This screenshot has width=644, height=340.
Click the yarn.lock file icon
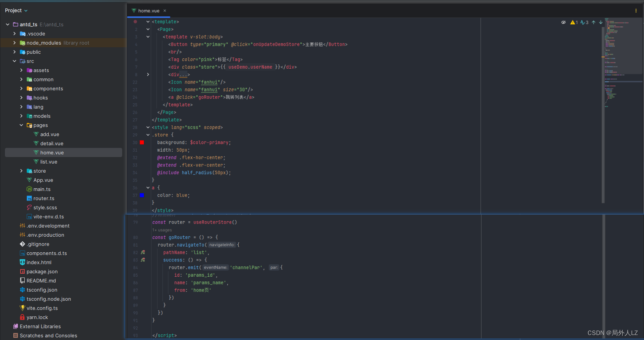tap(22, 317)
